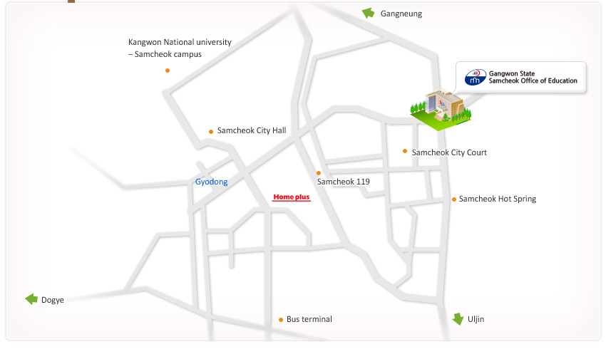Click the Office of Education building illustration

441,109
